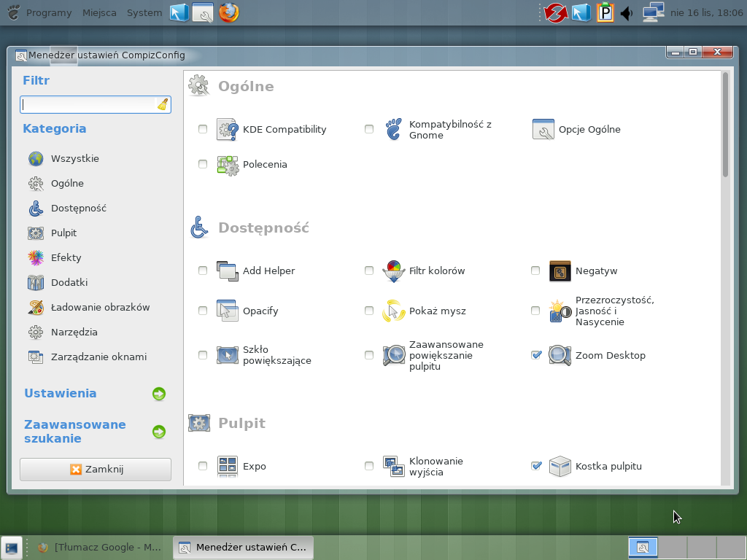Open the Expo plugin icon

coord(228,466)
